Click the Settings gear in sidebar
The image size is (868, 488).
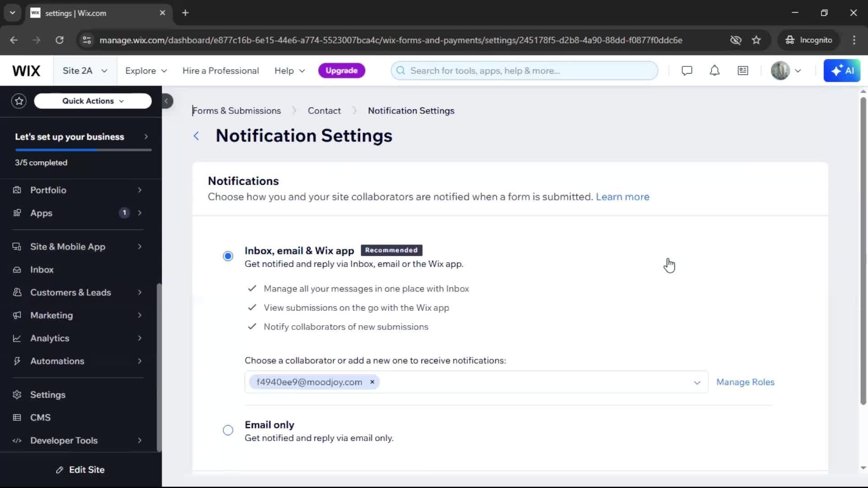point(17,395)
